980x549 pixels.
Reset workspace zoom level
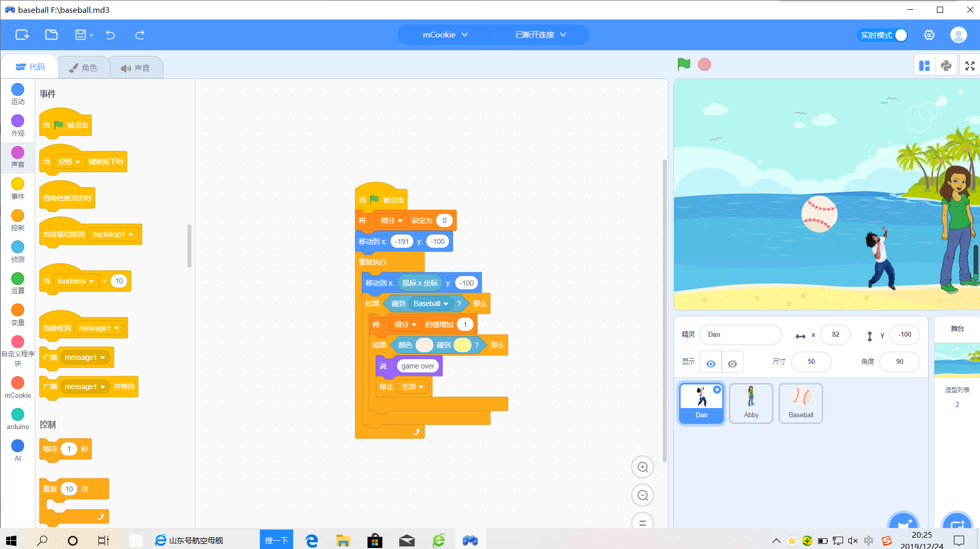click(x=643, y=522)
